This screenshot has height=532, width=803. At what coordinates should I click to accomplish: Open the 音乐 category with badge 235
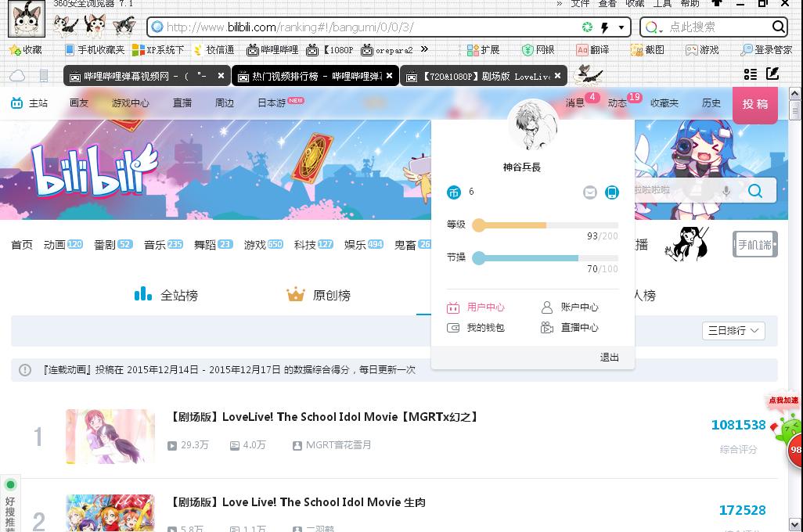click(164, 245)
